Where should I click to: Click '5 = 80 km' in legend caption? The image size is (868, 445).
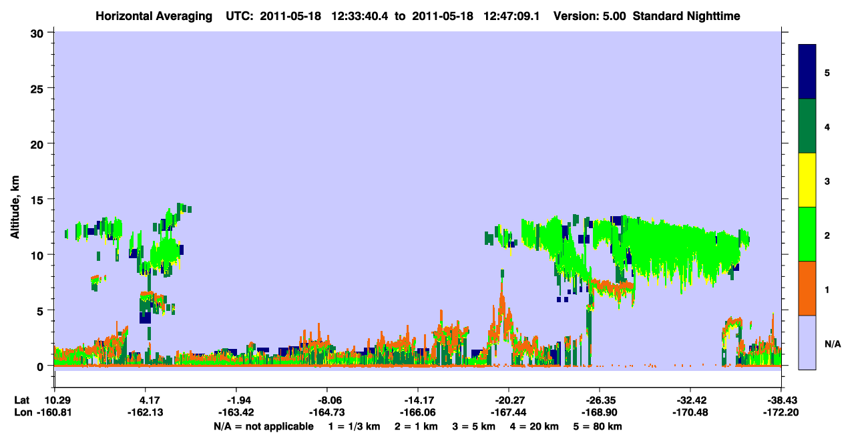pos(599,426)
